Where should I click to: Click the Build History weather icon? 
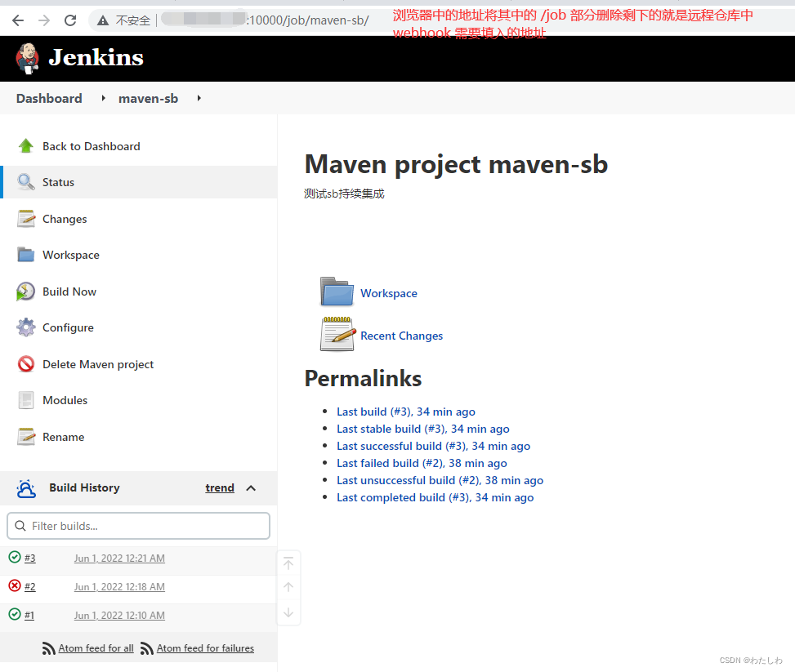[x=26, y=488]
